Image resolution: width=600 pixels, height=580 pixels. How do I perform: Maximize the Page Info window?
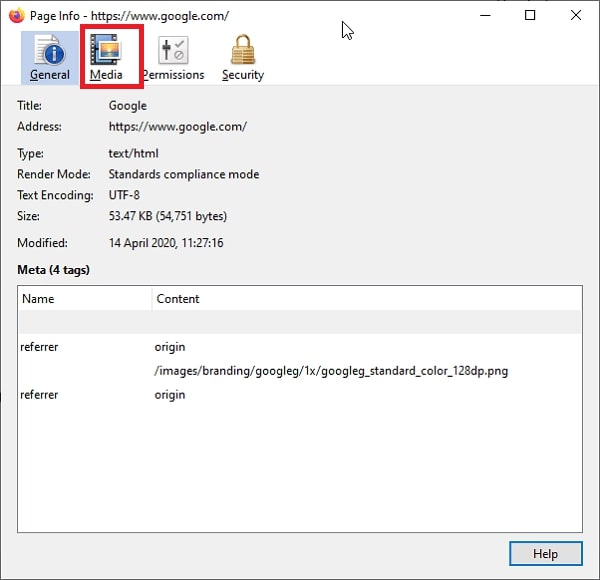point(530,15)
